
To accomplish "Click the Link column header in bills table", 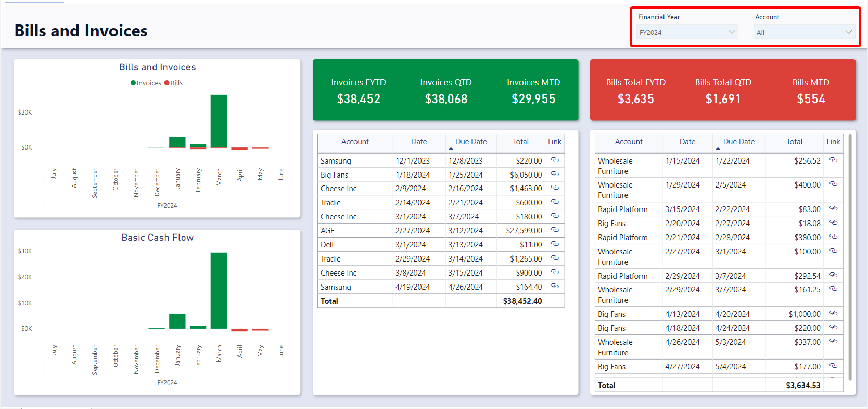I will (833, 142).
